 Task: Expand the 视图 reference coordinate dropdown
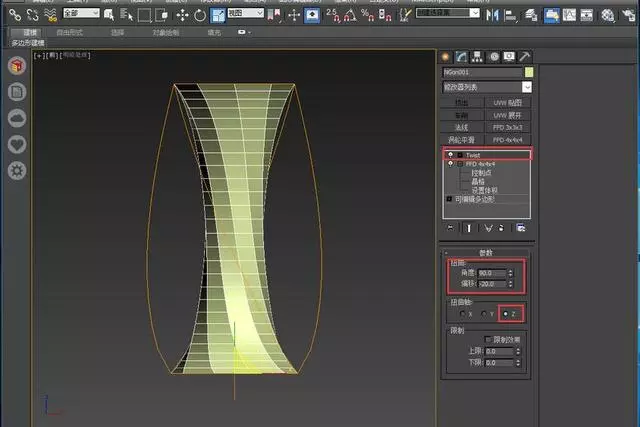[x=243, y=14]
